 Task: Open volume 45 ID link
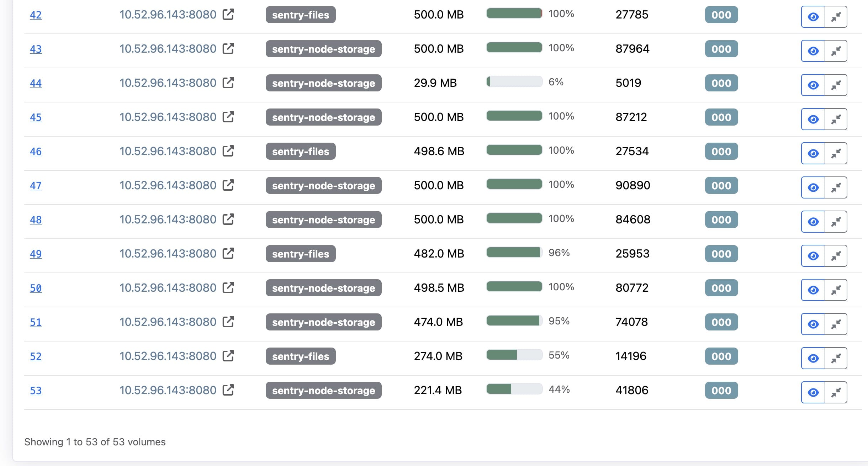point(36,117)
